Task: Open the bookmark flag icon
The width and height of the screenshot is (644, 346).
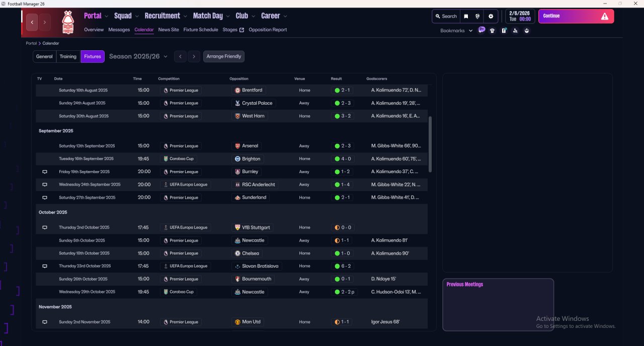Action: pyautogui.click(x=466, y=16)
